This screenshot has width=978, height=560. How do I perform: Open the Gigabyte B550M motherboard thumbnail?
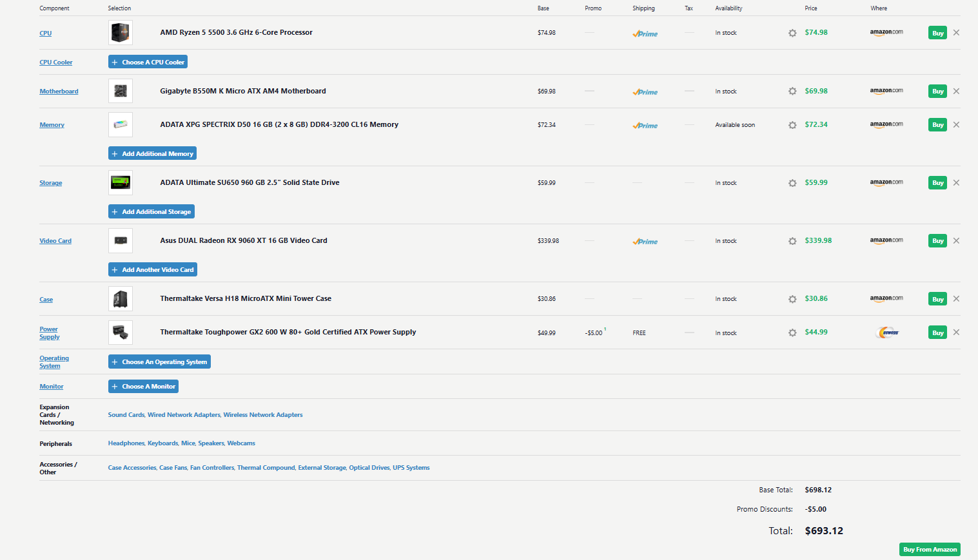(x=121, y=92)
